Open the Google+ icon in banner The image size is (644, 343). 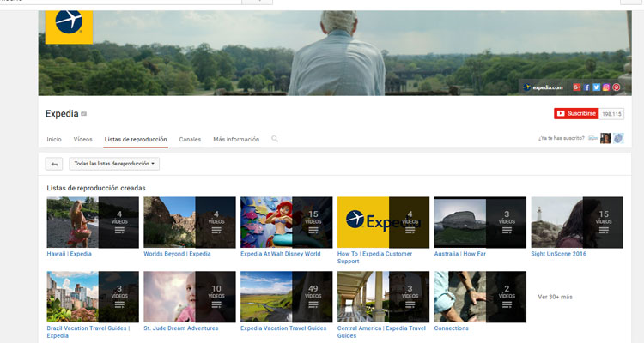click(577, 87)
